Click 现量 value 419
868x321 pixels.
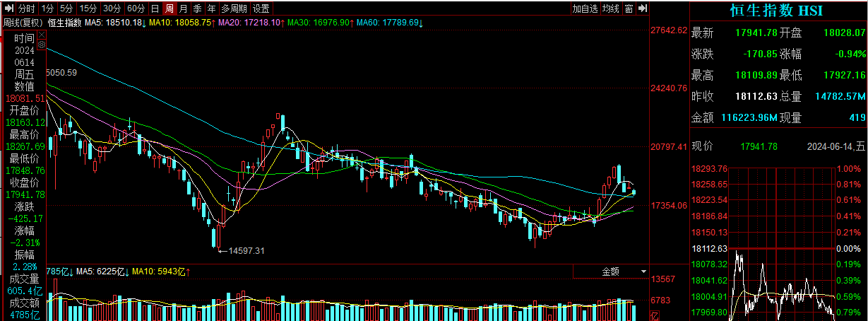click(857, 118)
